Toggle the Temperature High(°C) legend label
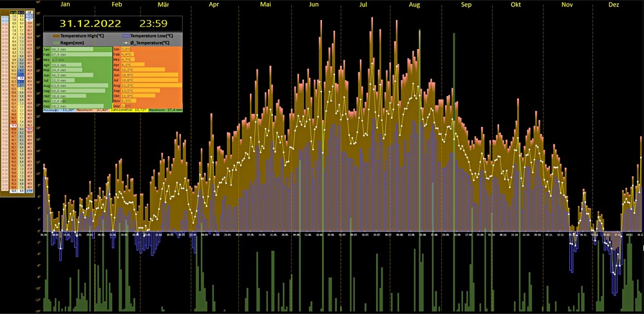This screenshot has width=644, height=314. click(82, 35)
